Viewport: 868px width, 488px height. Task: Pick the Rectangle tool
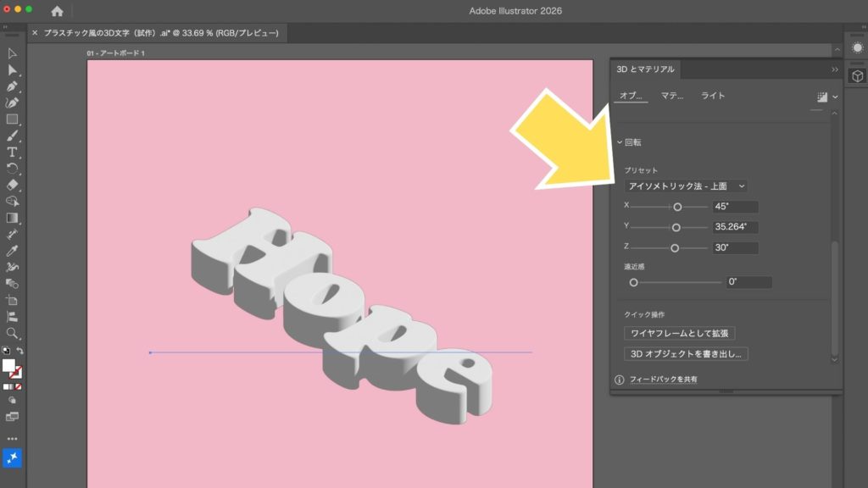(12, 119)
